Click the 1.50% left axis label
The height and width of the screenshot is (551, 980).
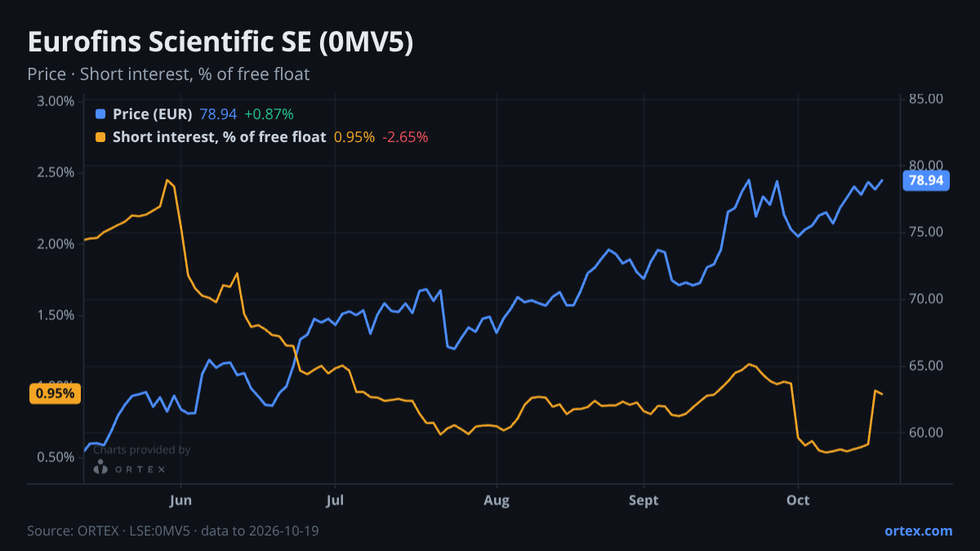56,315
